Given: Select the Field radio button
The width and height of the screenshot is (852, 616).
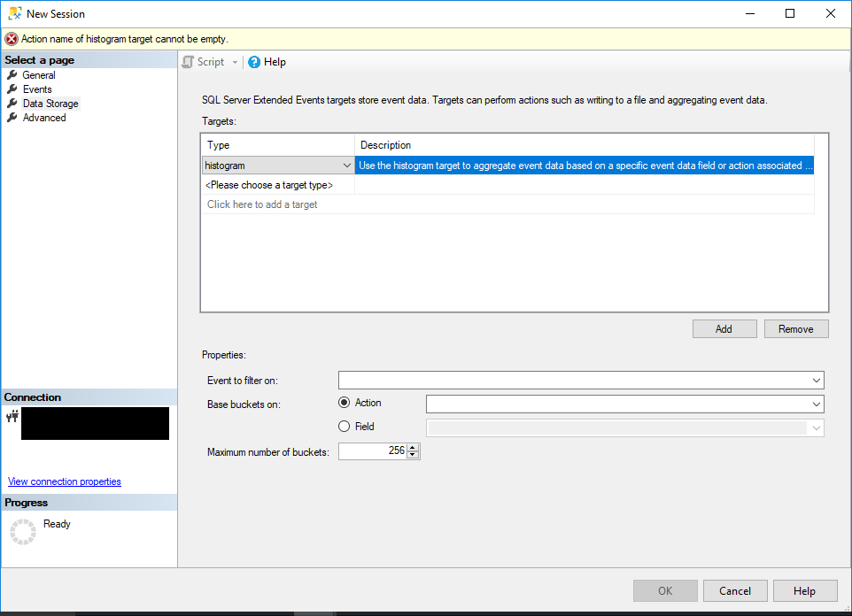Looking at the screenshot, I should 344,426.
